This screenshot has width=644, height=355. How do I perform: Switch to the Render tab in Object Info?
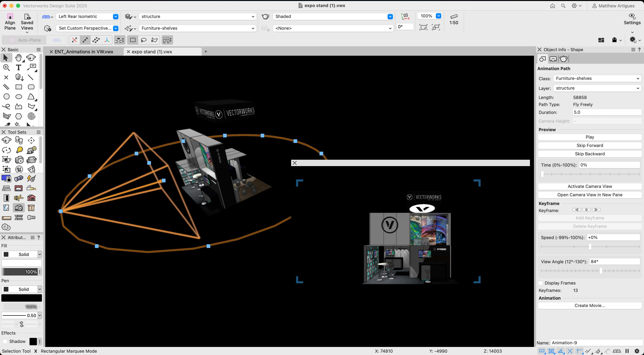[x=564, y=59]
